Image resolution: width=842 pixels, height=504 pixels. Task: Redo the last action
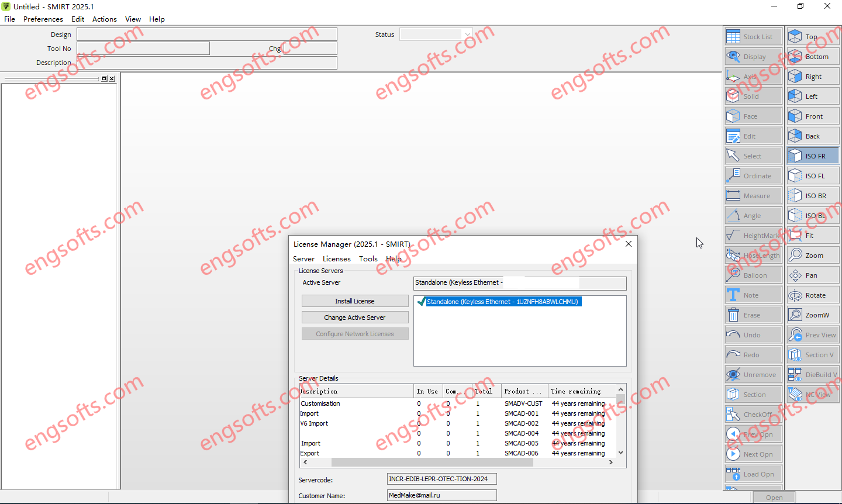pyautogui.click(x=753, y=355)
